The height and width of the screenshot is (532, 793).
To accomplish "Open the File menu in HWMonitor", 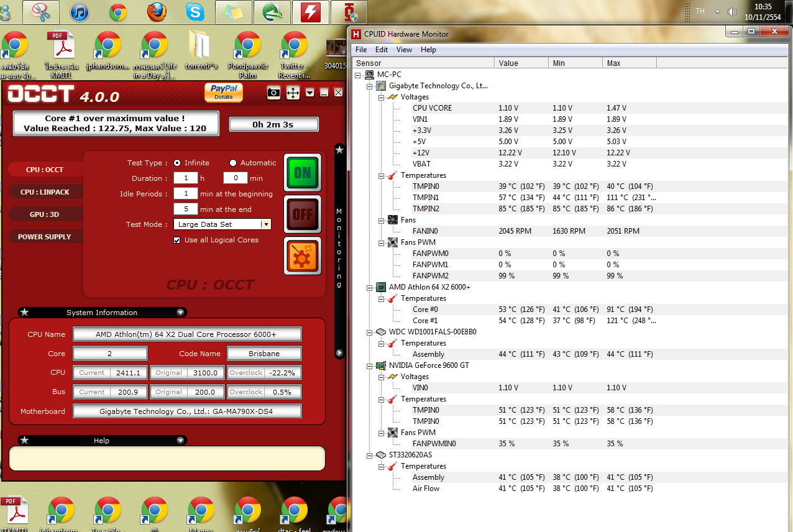I will [361, 50].
